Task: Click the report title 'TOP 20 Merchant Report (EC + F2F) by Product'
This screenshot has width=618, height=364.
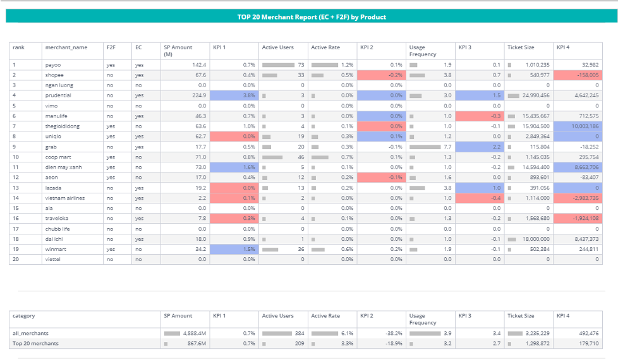Action: click(x=312, y=17)
